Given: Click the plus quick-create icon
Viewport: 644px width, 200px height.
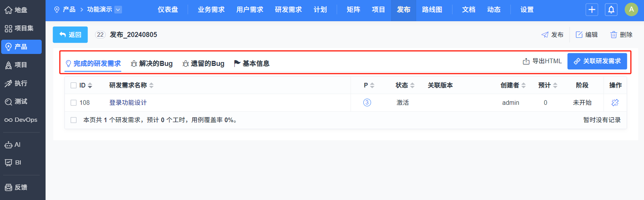Looking at the screenshot, I should pos(591,10).
